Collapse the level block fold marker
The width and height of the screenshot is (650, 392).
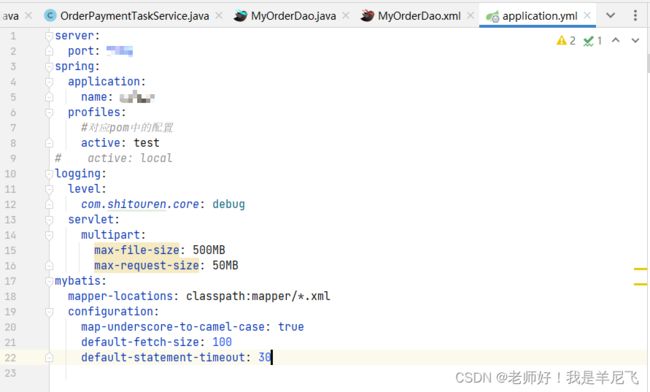click(x=49, y=189)
